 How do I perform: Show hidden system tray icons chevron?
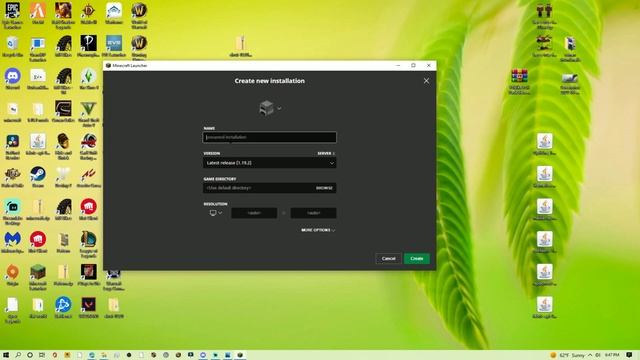[590, 355]
